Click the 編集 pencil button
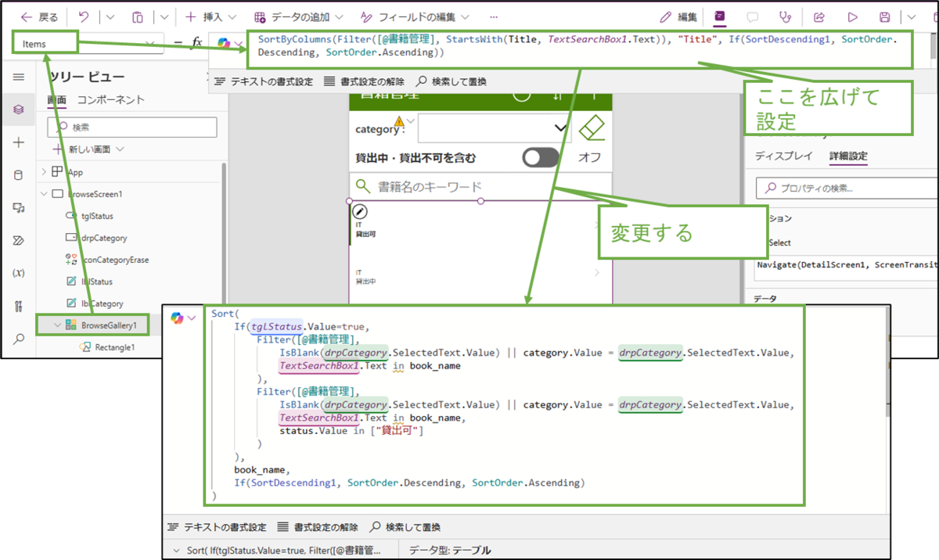Screen dimensions: 939x560 coord(678,16)
